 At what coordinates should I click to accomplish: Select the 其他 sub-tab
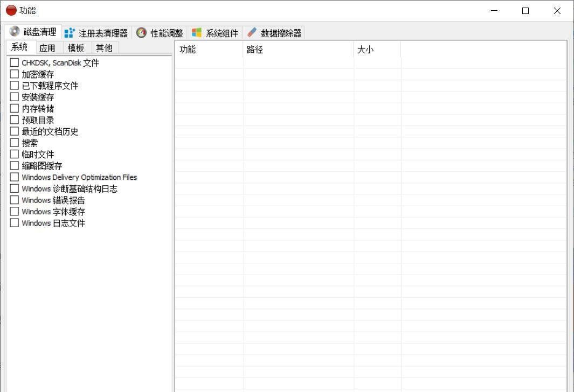click(x=104, y=48)
